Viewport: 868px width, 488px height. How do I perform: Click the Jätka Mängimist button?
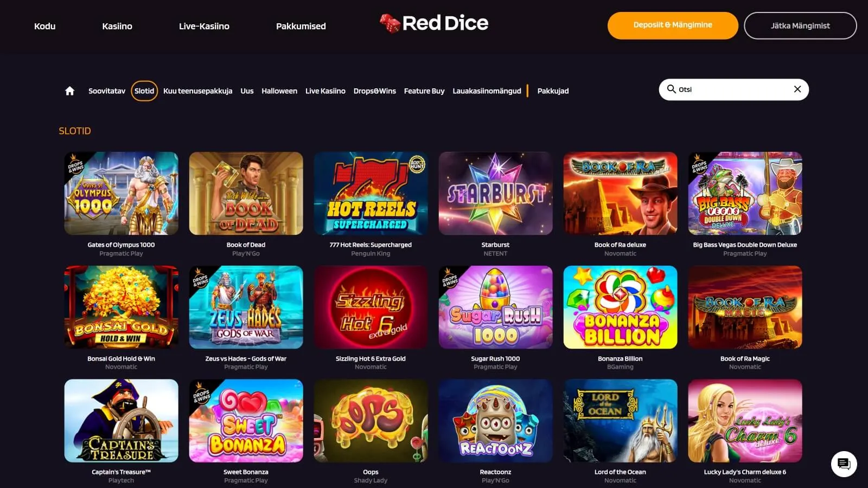[800, 25]
